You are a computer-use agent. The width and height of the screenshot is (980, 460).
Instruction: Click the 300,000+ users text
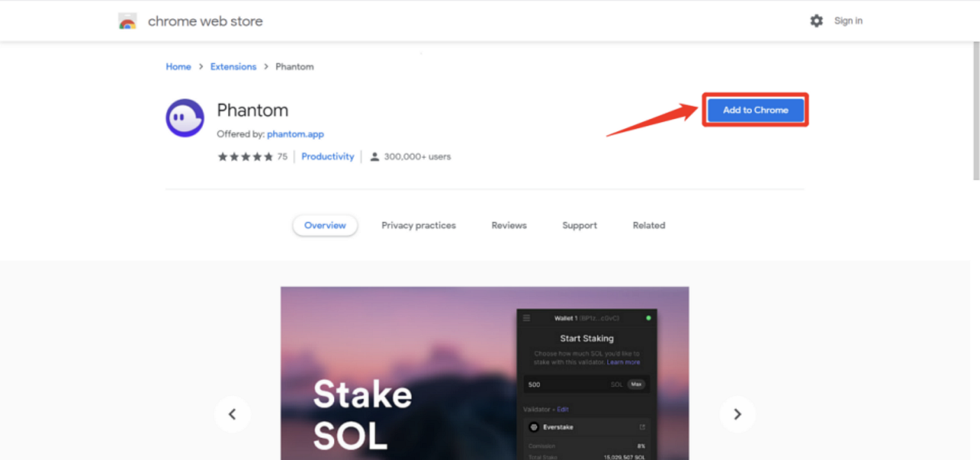(x=417, y=157)
